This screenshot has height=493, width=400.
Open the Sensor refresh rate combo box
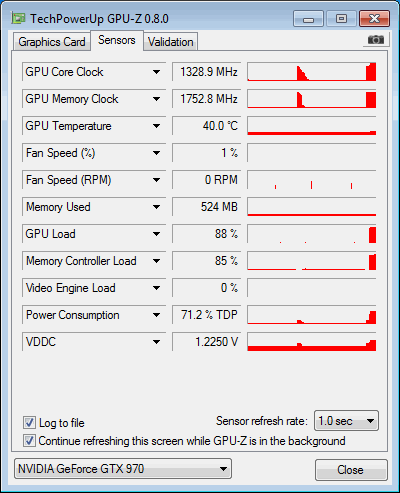tap(346, 421)
